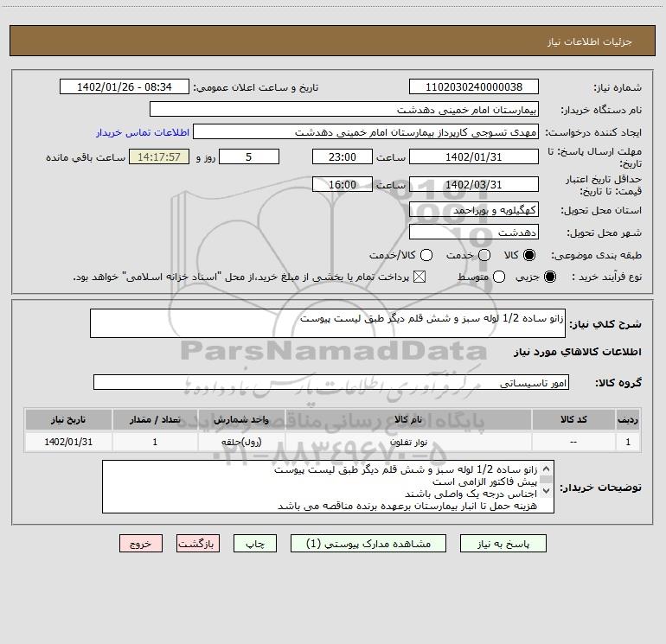
Task: Click the delivery city field دهدشت
Action: coord(474,232)
